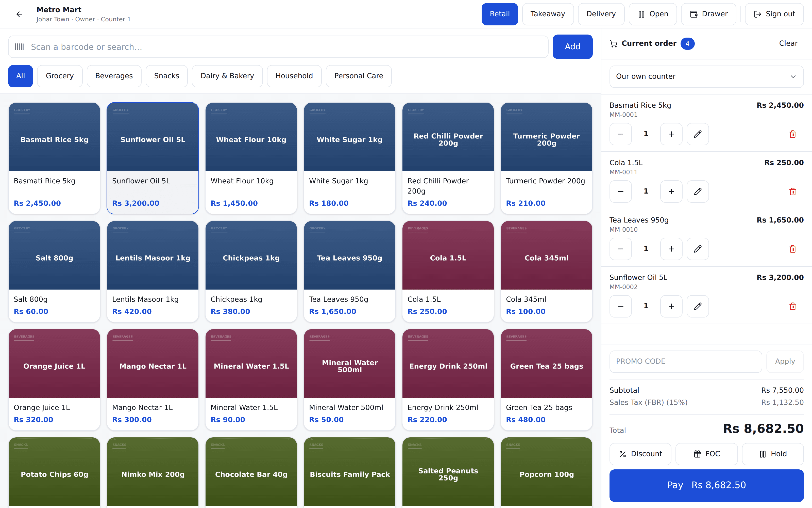Add Turmeric Powder 200g product card
Image resolution: width=812 pixels, height=508 pixels.
pos(546,158)
